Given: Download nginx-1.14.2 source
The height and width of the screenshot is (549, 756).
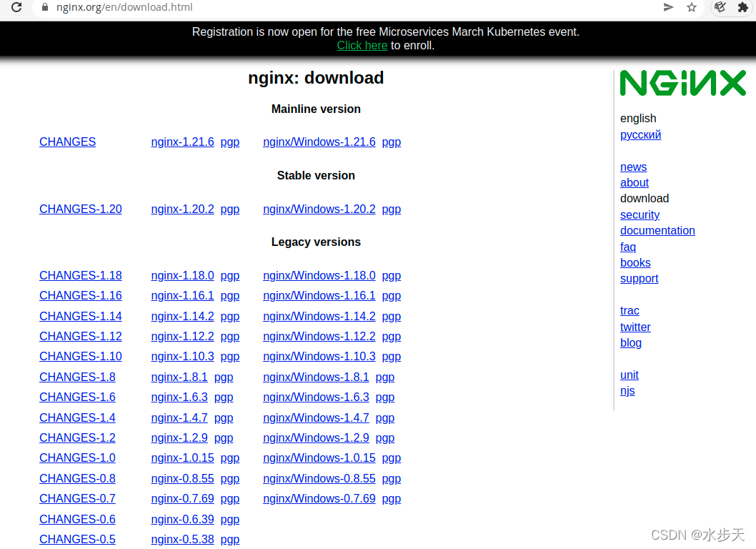Looking at the screenshot, I should 182,316.
